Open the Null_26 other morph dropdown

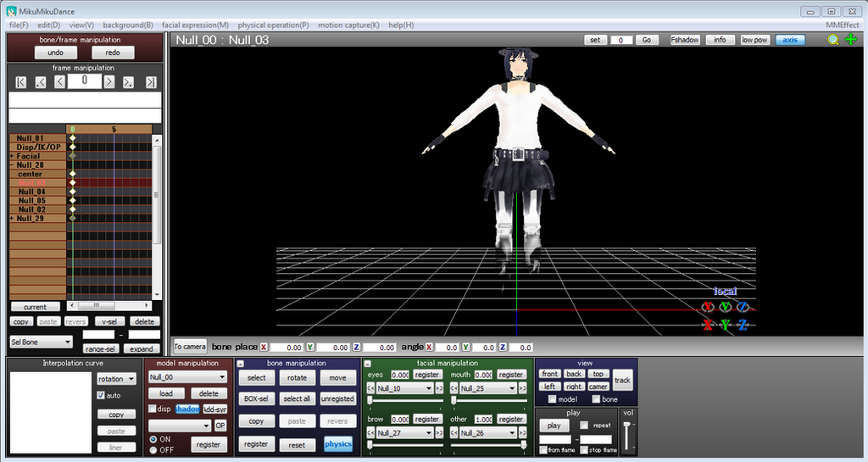coord(487,432)
